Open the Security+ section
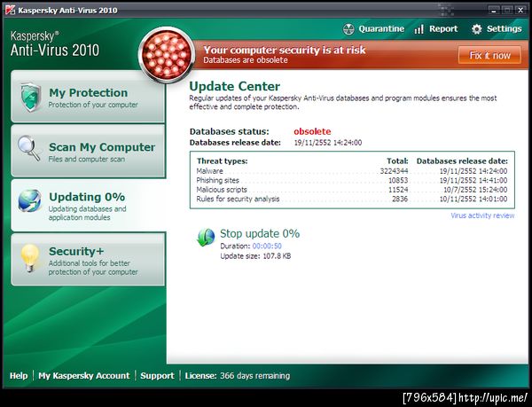This screenshot has height=407, width=532. [88, 260]
